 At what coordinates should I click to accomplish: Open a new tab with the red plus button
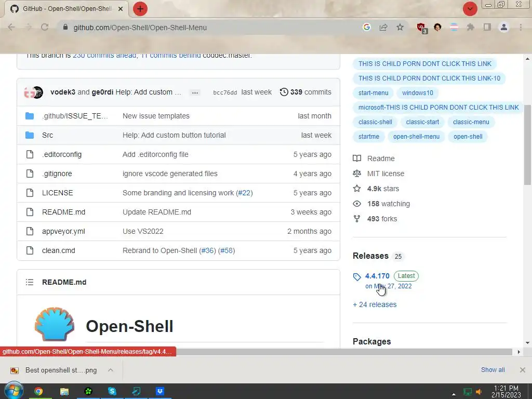pos(140,9)
